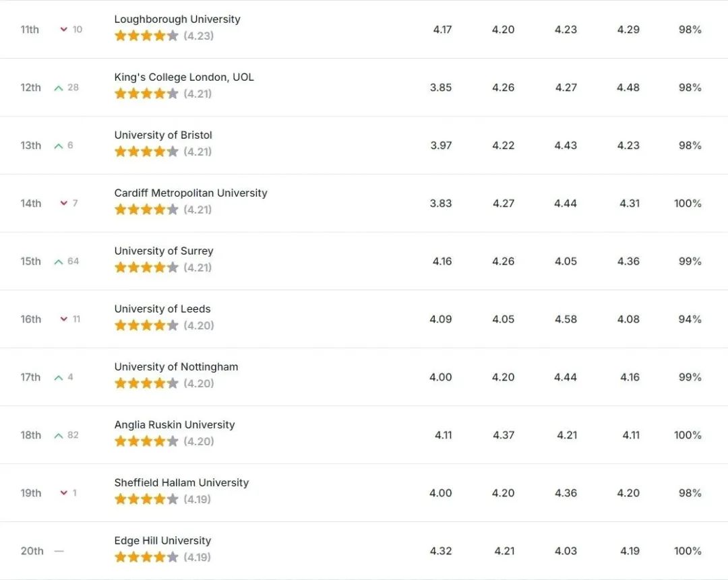Visit the Sheffield Hallam University page

[181, 483]
